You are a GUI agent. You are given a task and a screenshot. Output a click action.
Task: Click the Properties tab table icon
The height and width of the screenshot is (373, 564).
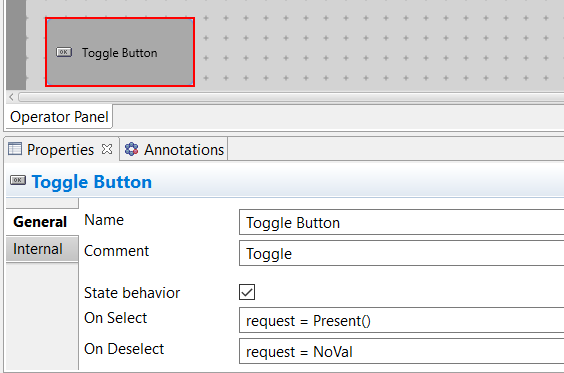point(15,149)
